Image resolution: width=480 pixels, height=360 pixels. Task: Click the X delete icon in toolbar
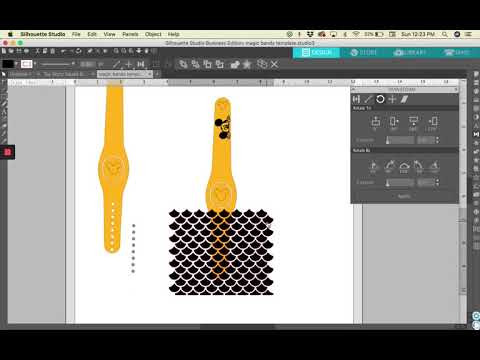[x=274, y=64]
